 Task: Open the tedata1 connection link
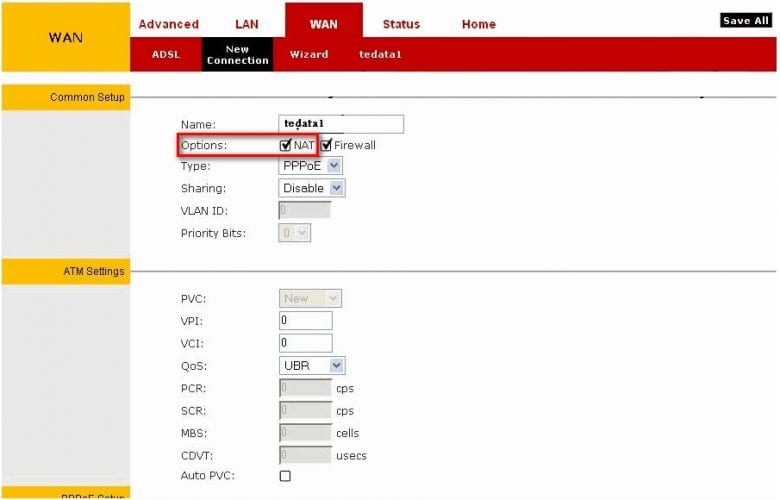point(380,54)
